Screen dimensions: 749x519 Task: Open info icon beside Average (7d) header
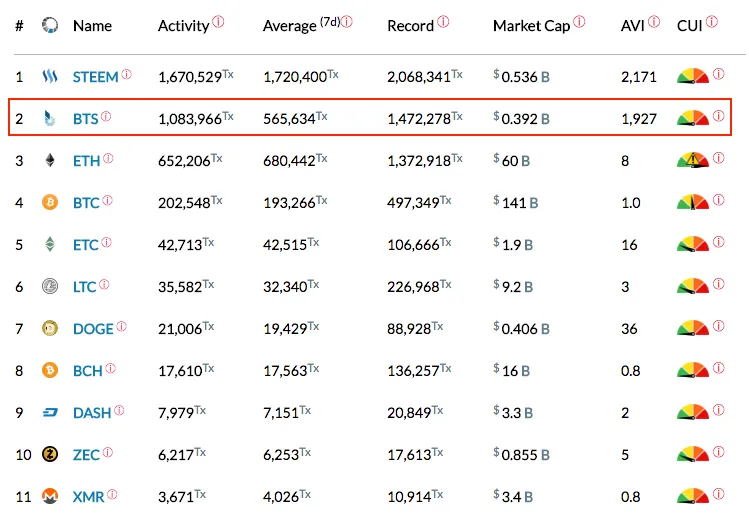pyautogui.click(x=347, y=21)
